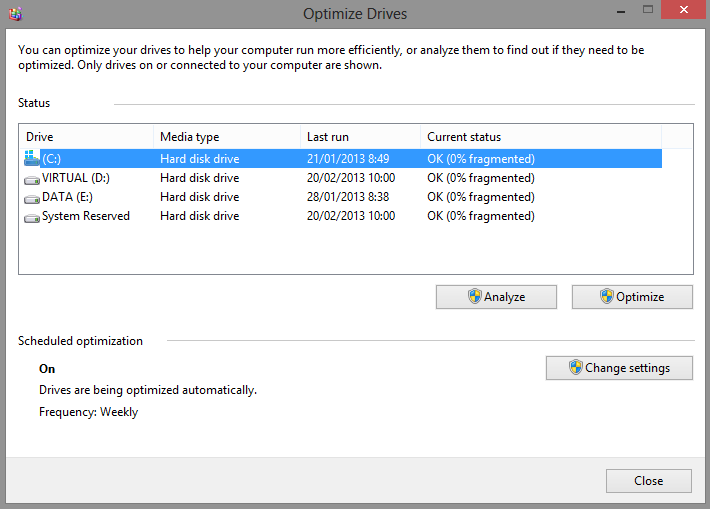Click fragmentation status of System Reserved
Viewport: 710px width, 509px height.
tap(481, 216)
